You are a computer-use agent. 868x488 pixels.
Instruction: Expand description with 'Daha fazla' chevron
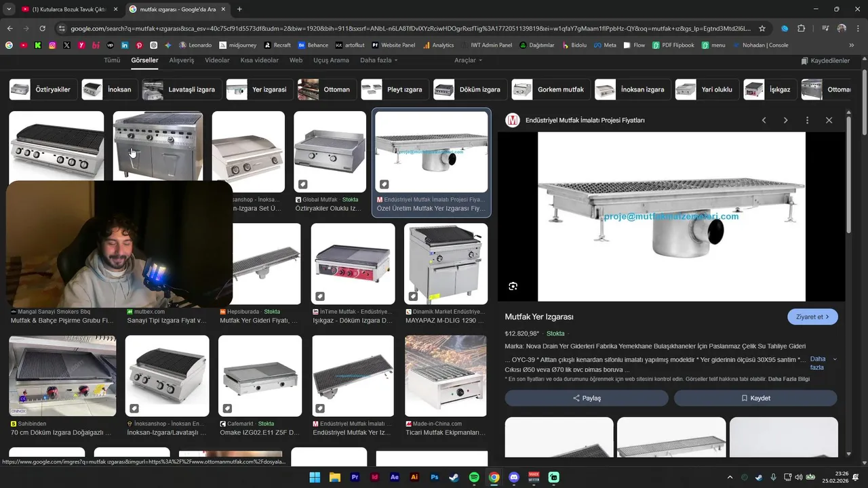click(x=835, y=359)
